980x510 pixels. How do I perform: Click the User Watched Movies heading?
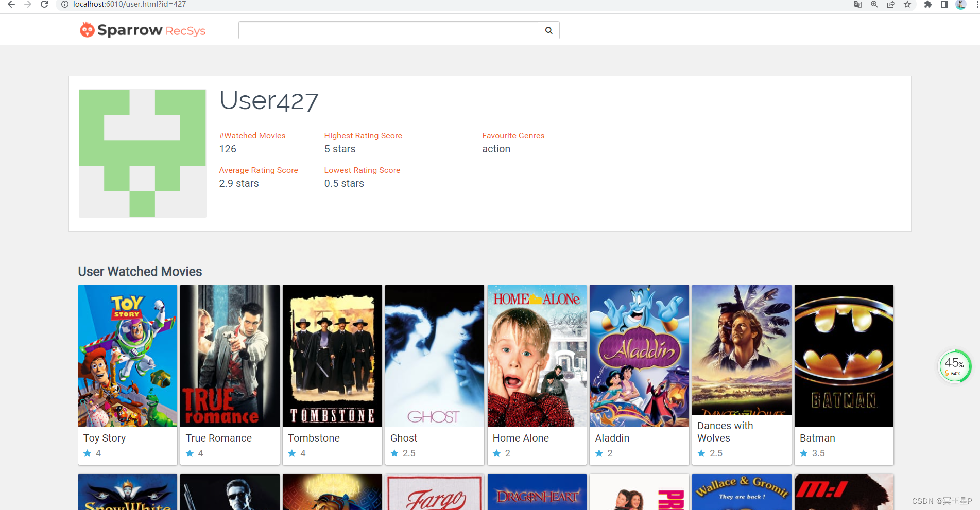pyautogui.click(x=140, y=272)
